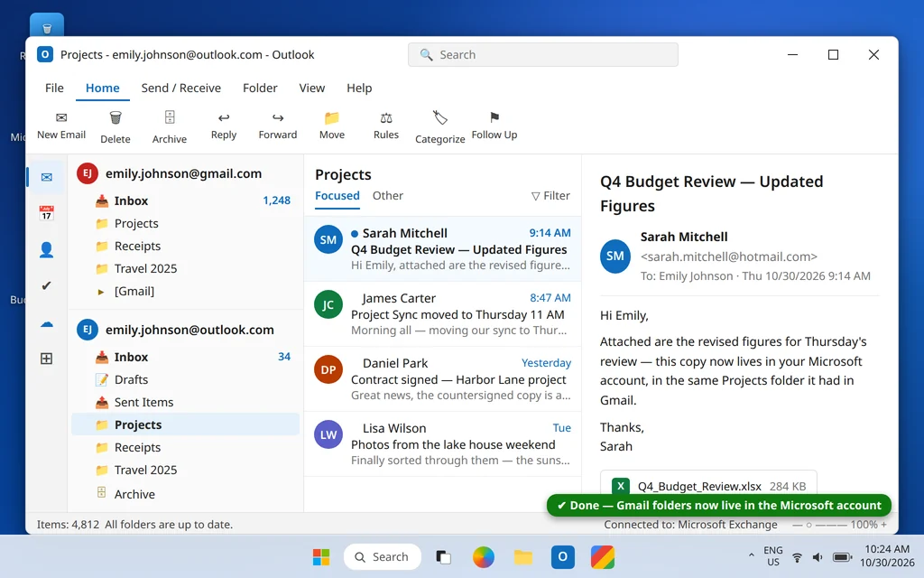Click the Follow Up flag icon
Screen dimensions: 924x578
(x=494, y=117)
